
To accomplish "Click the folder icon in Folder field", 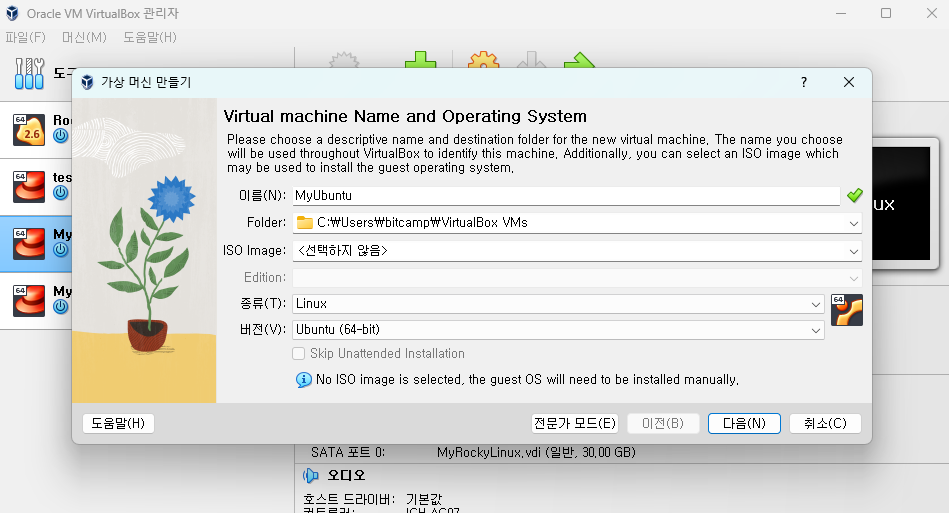I will (304, 223).
